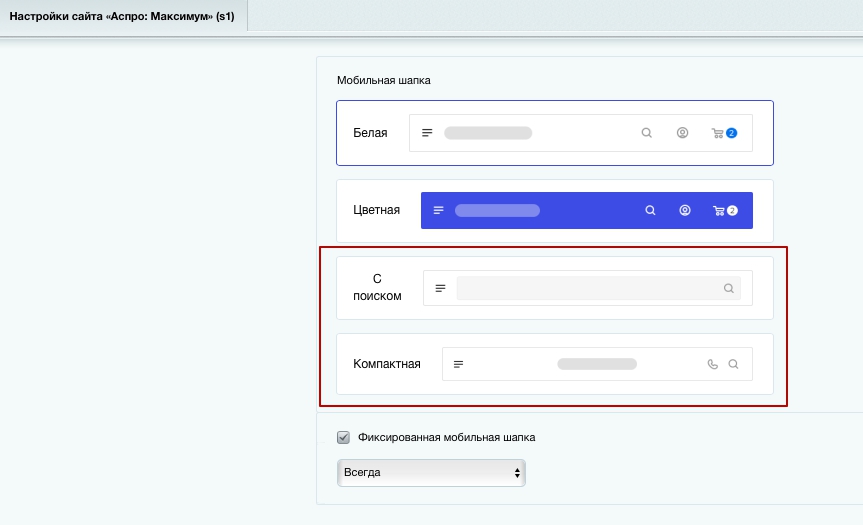Click user account icon in Белая preview
The width and height of the screenshot is (863, 525).
[x=682, y=133]
